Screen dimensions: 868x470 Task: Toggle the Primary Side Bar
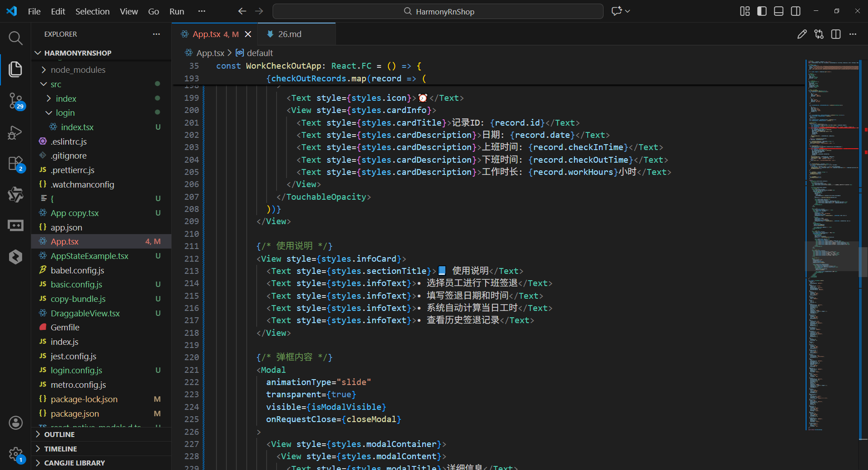point(762,11)
